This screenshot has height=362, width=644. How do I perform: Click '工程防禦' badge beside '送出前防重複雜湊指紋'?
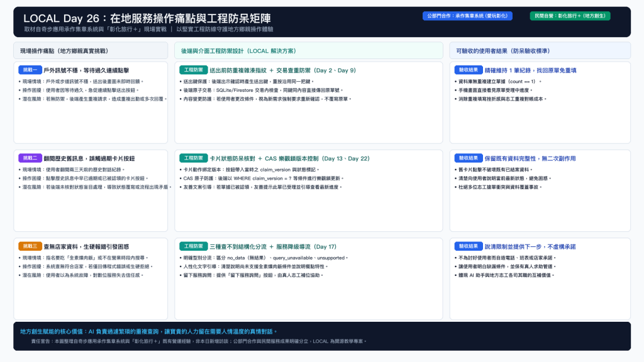pos(194,70)
